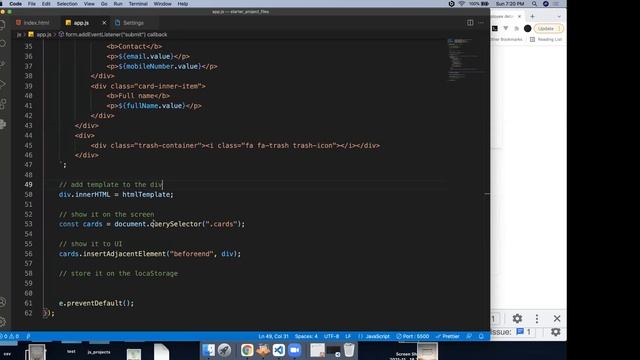Open Google Chrome from the Dock

tap(247, 350)
